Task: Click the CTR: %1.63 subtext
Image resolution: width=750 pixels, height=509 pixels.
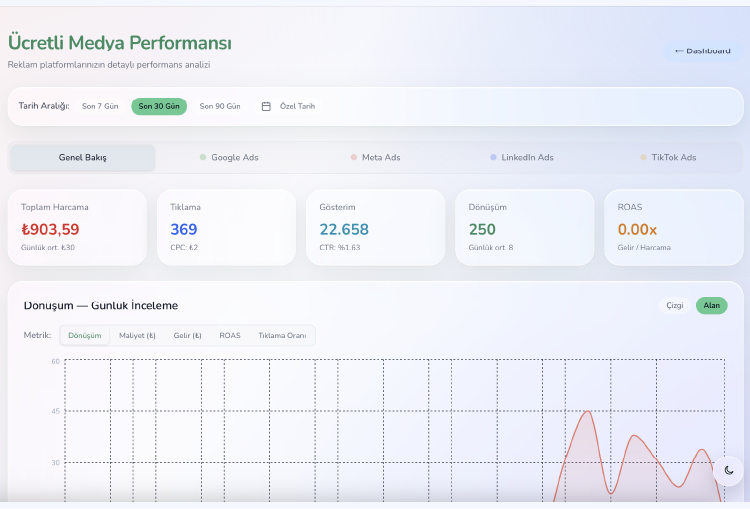Action: point(340,247)
